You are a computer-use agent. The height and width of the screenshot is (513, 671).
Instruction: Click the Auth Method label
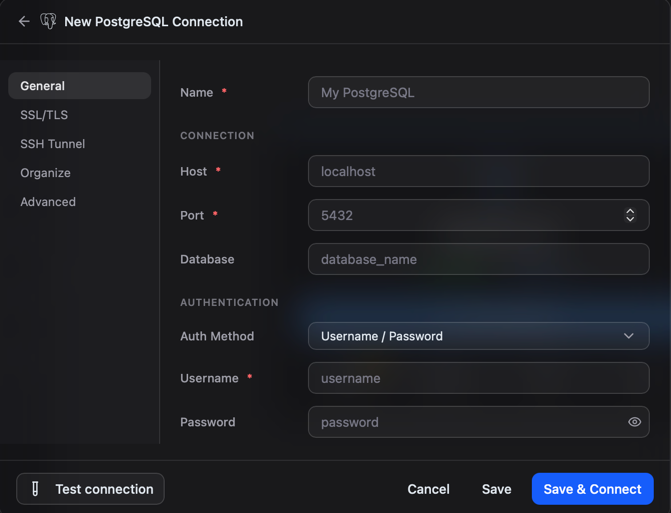tap(217, 336)
